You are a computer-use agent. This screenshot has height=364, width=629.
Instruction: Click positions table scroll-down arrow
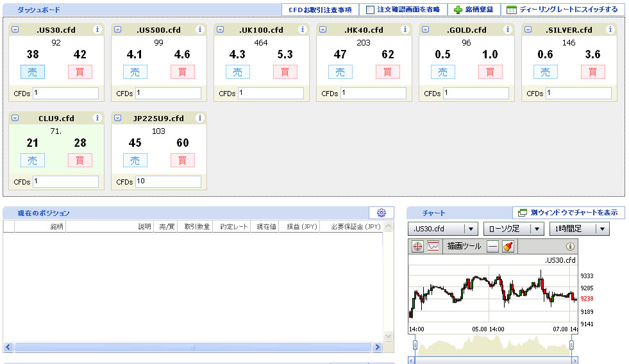click(388, 336)
